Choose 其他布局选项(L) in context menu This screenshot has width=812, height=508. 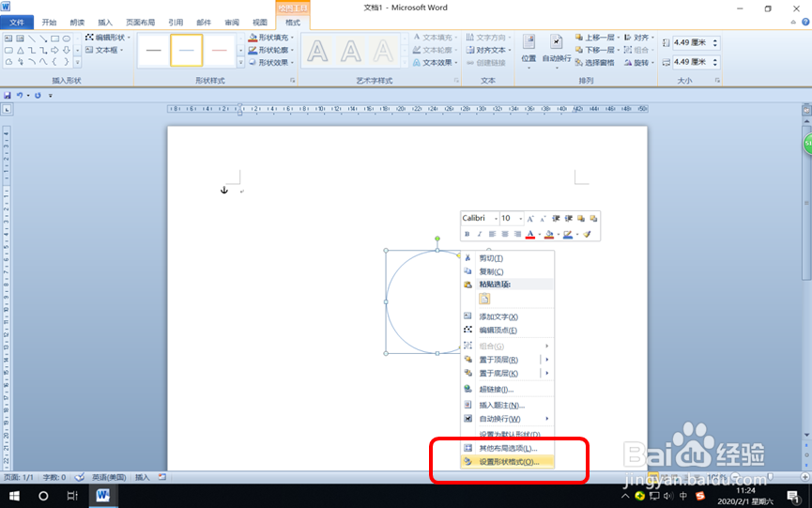tap(508, 448)
